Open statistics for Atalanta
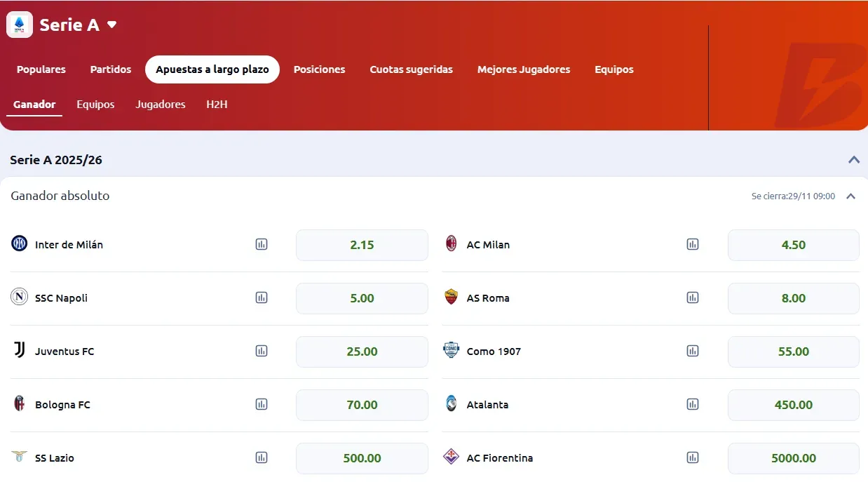The width and height of the screenshot is (868, 482). [693, 404]
